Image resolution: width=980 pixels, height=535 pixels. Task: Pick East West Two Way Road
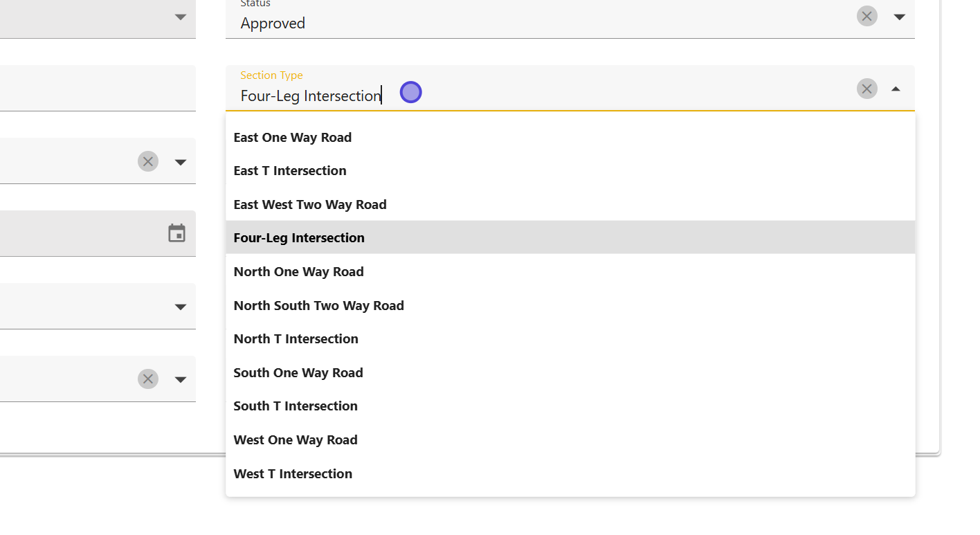pos(310,204)
